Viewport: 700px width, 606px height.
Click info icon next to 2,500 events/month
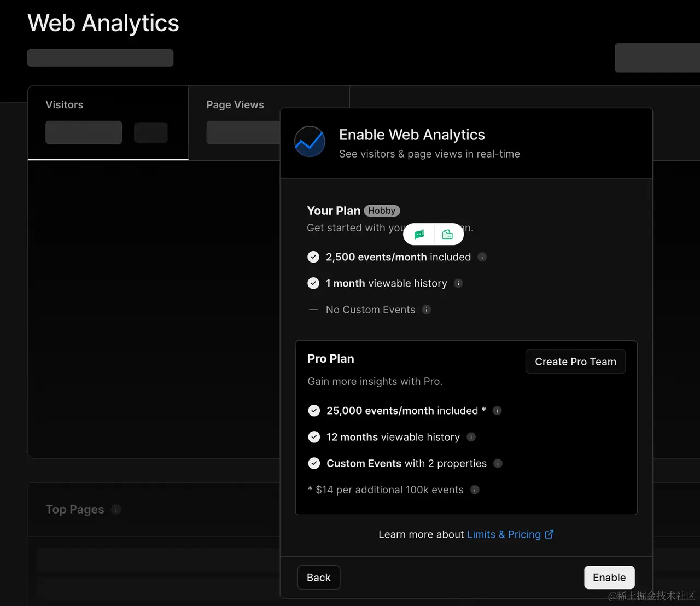(x=482, y=257)
